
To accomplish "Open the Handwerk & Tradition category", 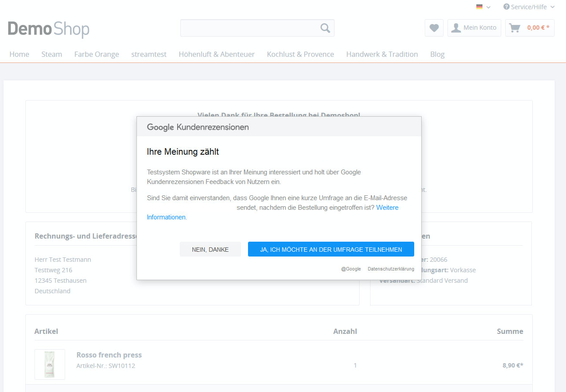I will pos(382,54).
